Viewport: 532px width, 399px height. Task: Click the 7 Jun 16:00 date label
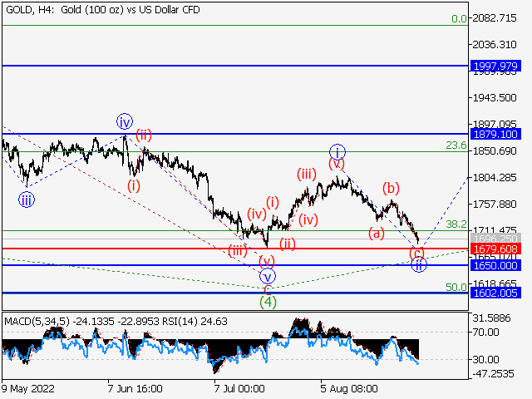pyautogui.click(x=135, y=388)
